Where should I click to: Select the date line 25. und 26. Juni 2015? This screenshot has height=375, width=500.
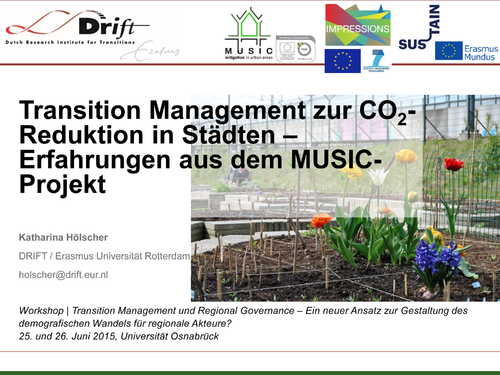119,336
